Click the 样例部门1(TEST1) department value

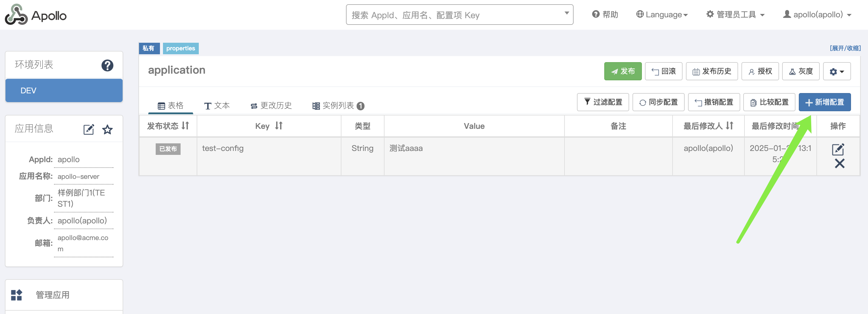(x=81, y=198)
